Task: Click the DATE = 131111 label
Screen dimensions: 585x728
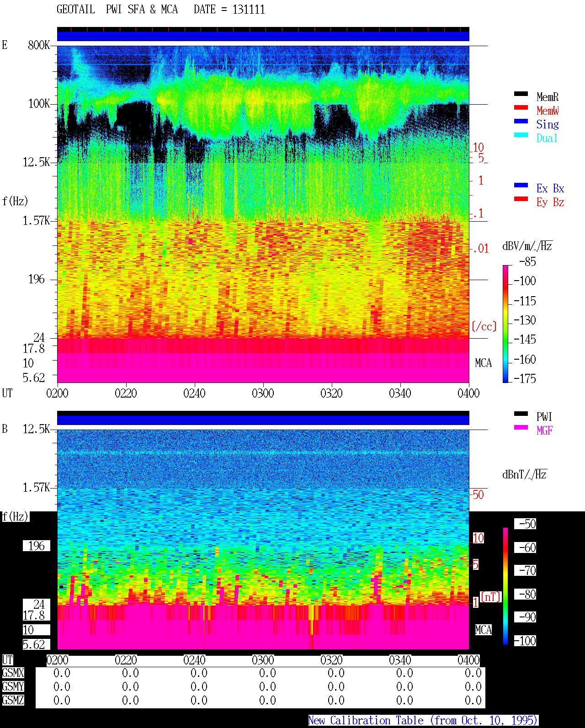Action: click(x=229, y=10)
